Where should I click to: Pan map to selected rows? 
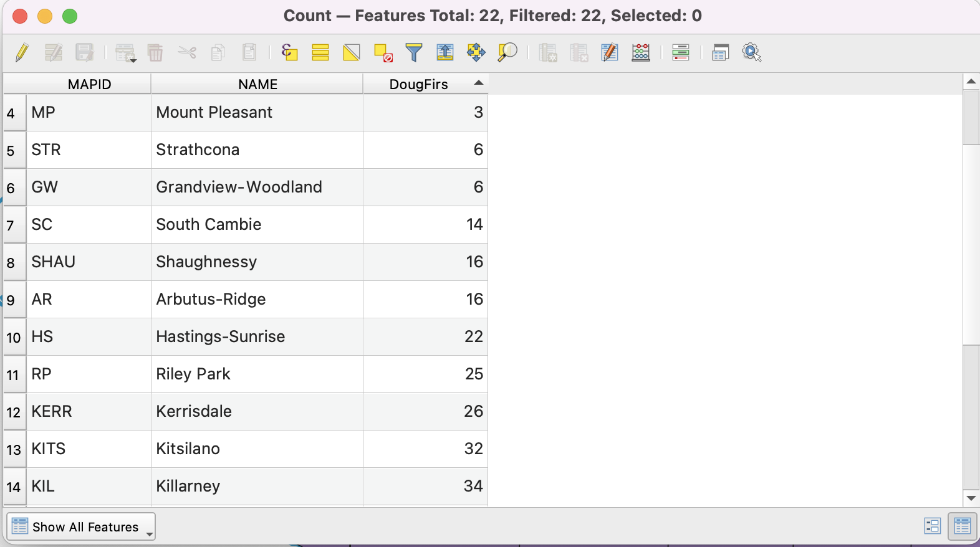476,52
